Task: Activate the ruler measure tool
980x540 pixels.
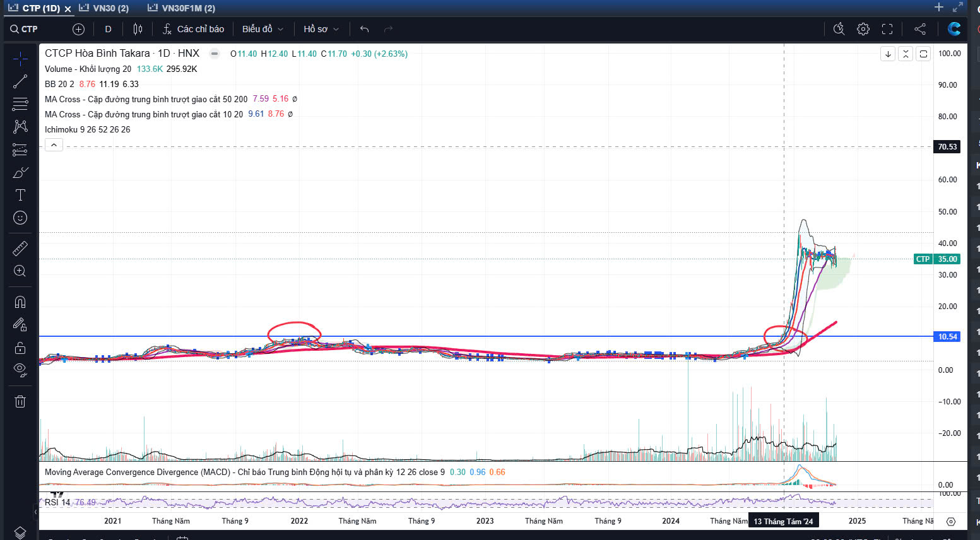Action: click(x=20, y=249)
